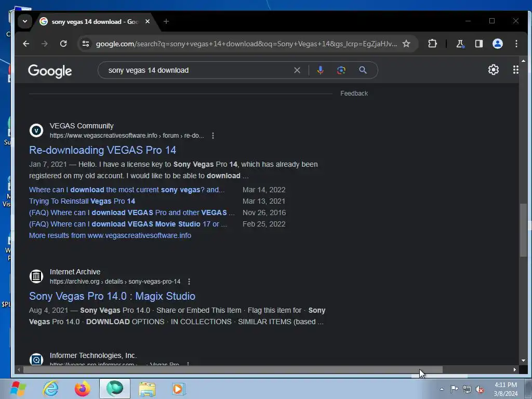The image size is (532, 399).
Task: Open a new tab with plus button
Action: point(166,21)
